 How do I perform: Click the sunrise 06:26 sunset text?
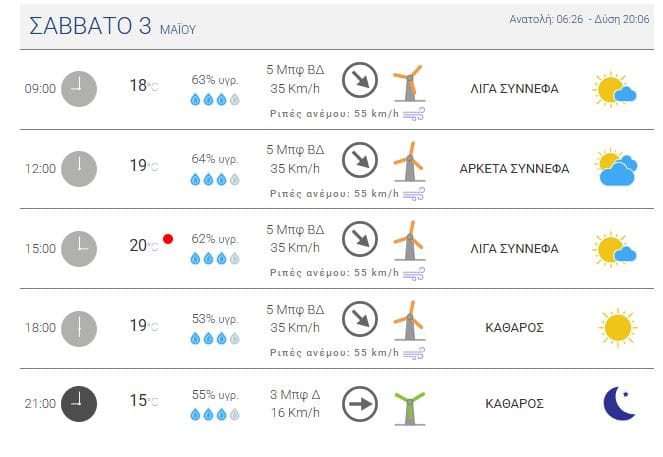click(579, 19)
